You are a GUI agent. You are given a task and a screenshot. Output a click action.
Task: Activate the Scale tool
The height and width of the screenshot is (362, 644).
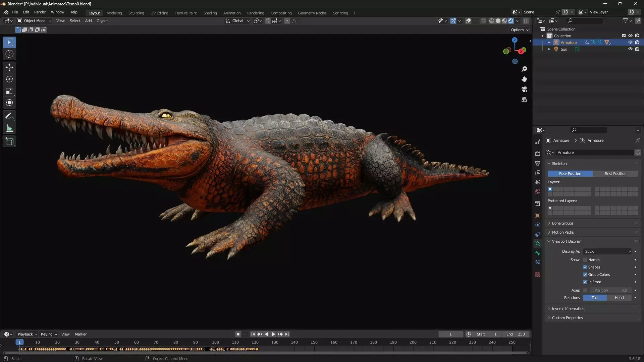tap(9, 91)
